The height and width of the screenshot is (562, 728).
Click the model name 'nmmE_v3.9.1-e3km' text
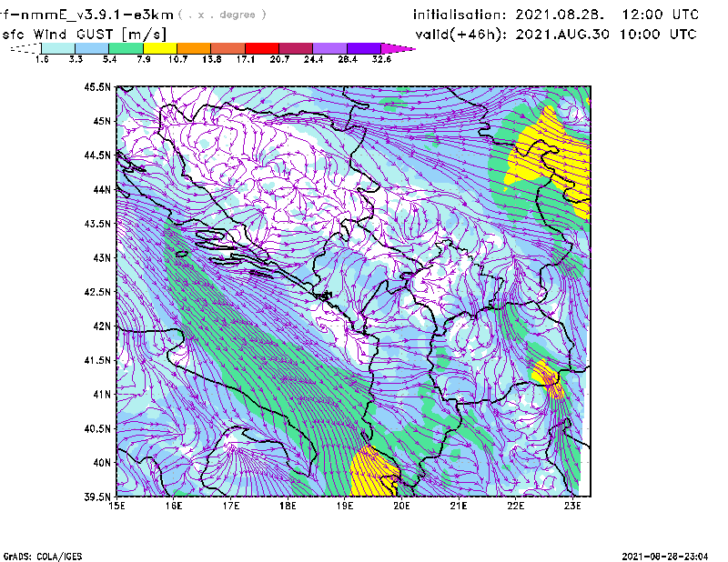pos(93,15)
